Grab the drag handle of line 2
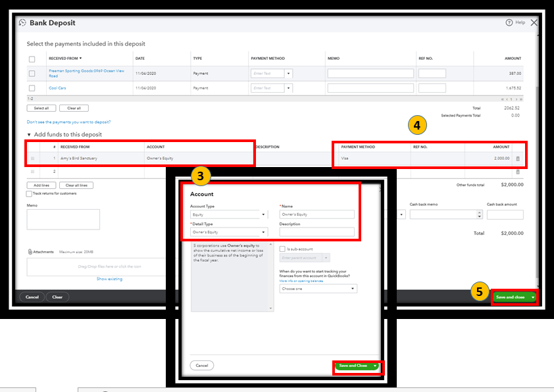The height and width of the screenshot is (392, 554). (32, 172)
